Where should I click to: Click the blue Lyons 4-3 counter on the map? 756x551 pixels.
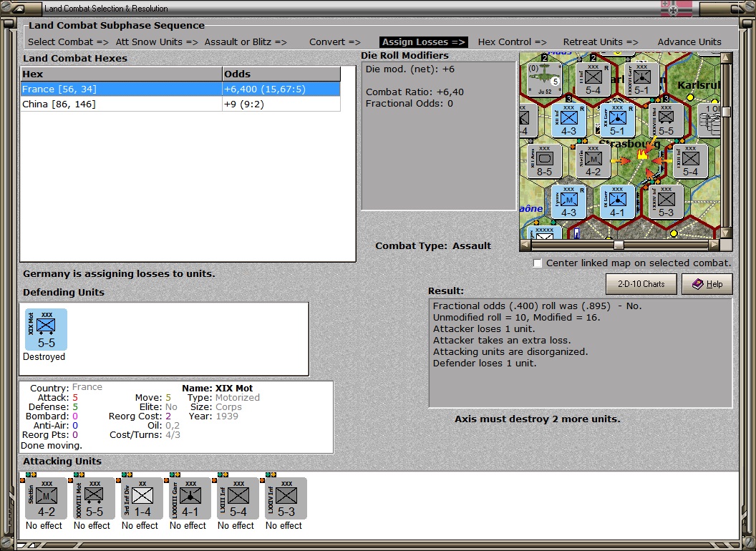coord(569,202)
